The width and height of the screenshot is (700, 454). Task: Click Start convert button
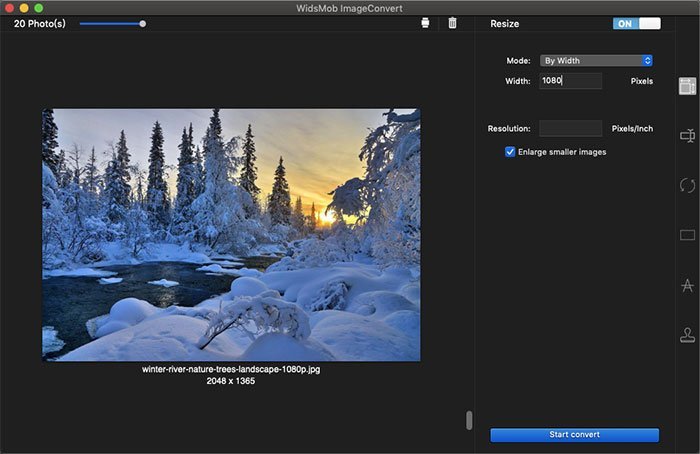coord(575,435)
